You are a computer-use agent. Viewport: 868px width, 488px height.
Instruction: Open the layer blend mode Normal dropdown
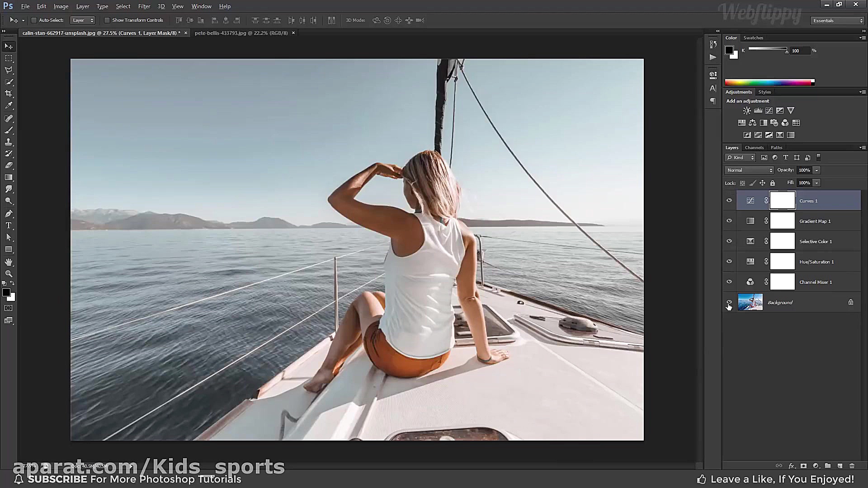pyautogui.click(x=749, y=170)
